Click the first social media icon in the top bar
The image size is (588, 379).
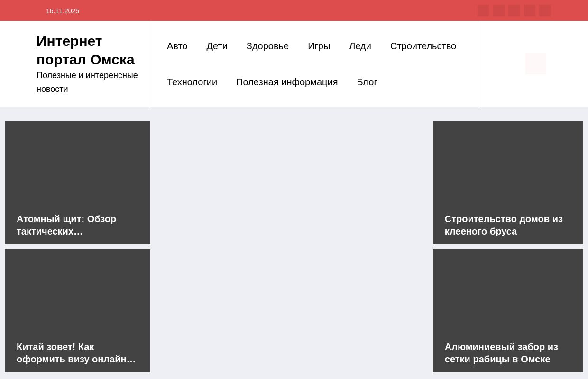[483, 10]
